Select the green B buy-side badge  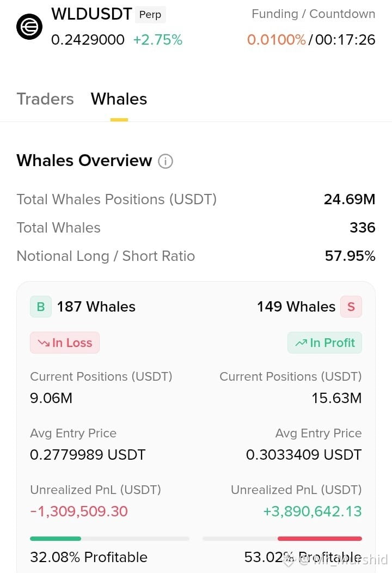pyautogui.click(x=40, y=307)
